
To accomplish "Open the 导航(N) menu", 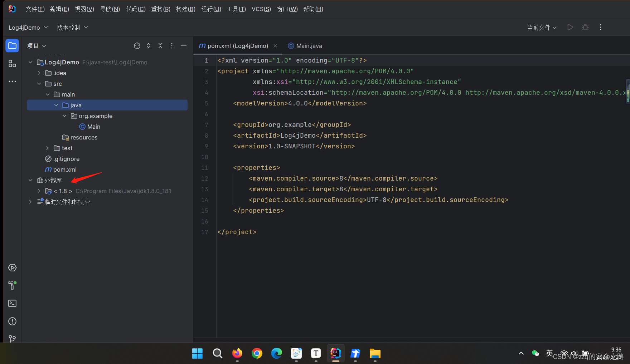I will [110, 9].
